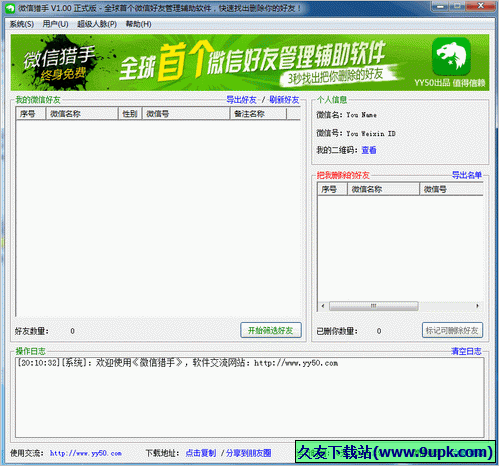The image size is (499, 466).
Task: Click the left scroll arrow of deleted list
Action: 323,306
